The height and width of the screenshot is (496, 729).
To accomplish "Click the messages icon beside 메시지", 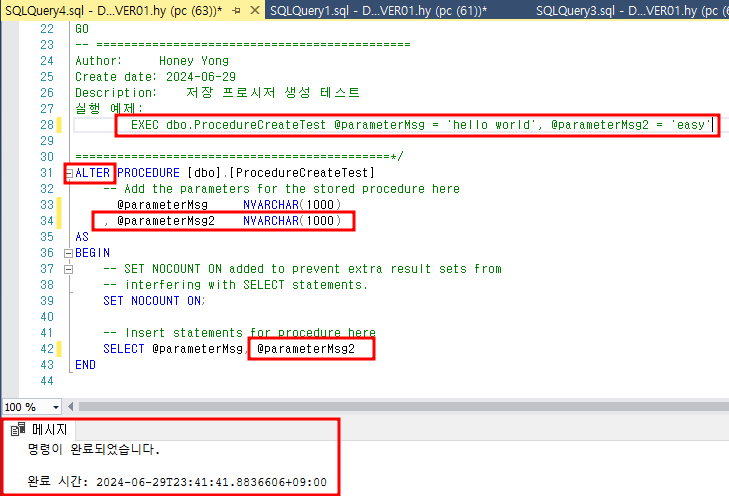I will [18, 429].
